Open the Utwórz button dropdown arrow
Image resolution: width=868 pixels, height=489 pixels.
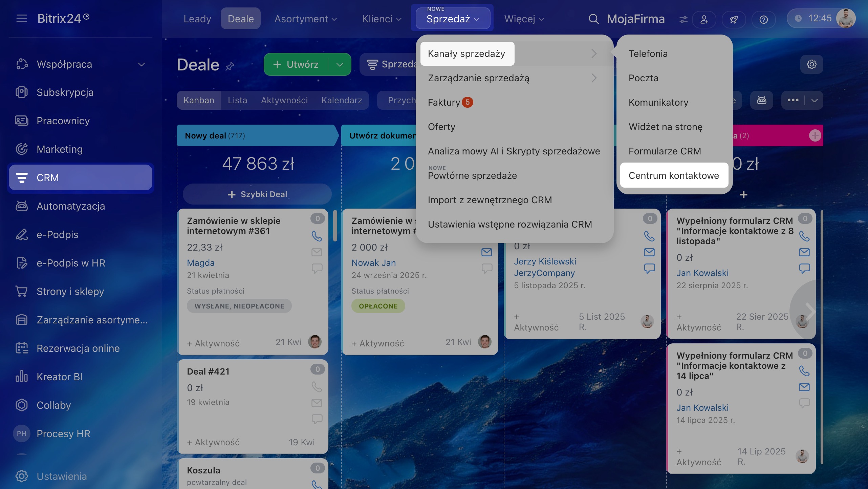point(340,64)
